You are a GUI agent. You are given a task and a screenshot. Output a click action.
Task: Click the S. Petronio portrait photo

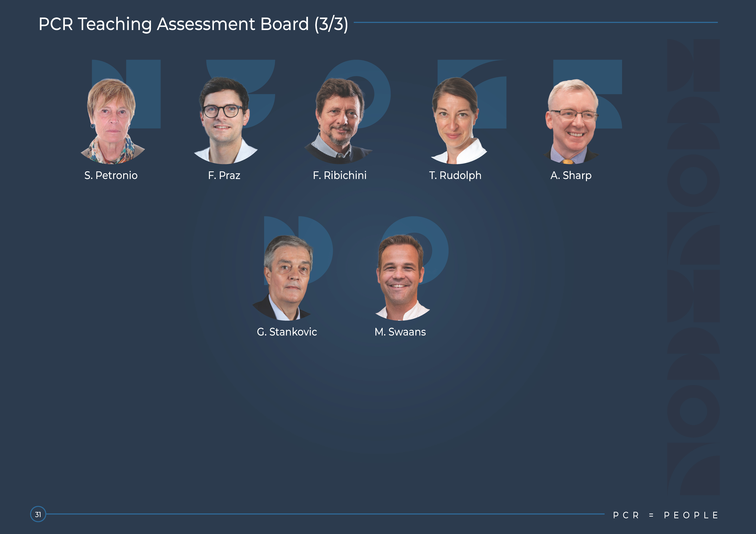coord(112,122)
